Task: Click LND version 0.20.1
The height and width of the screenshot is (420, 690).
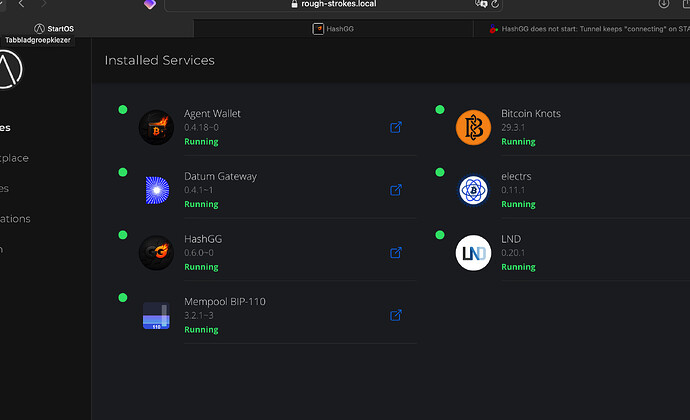Action: 513,253
